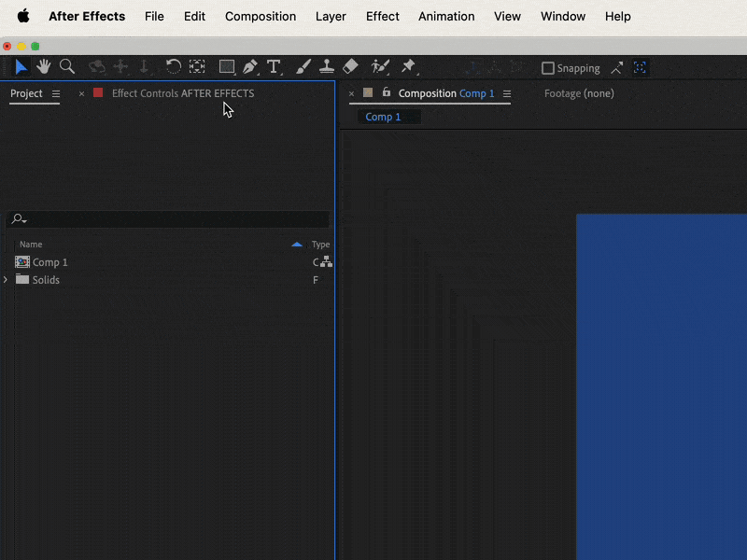747x560 pixels.
Task: Click the blue snap collapsed compositions icon
Action: 640,67
